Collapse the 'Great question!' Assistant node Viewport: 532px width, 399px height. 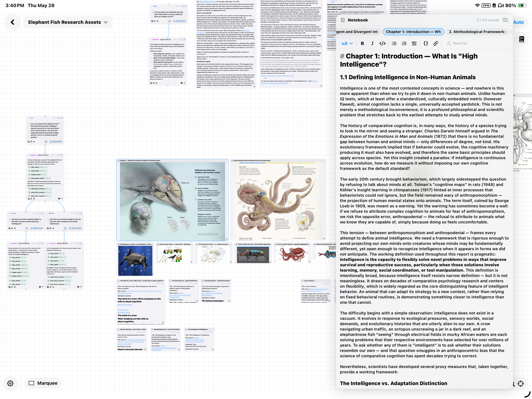(x=43, y=243)
